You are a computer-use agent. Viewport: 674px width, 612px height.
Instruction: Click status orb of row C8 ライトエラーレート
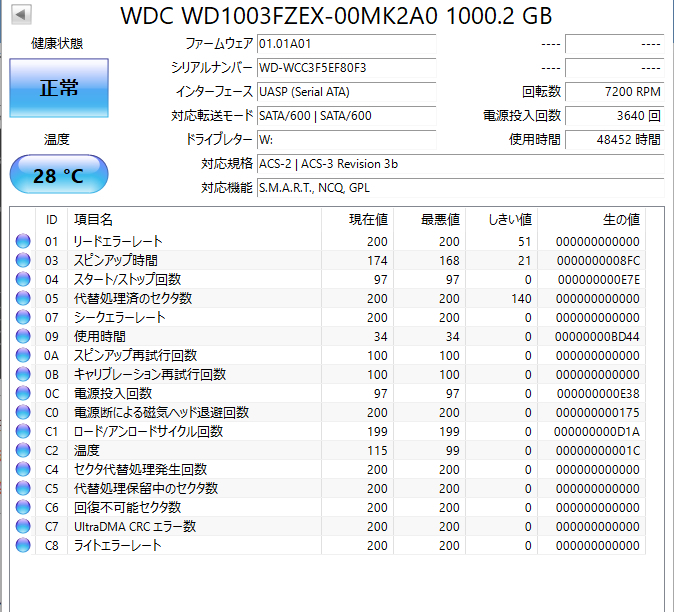23,545
